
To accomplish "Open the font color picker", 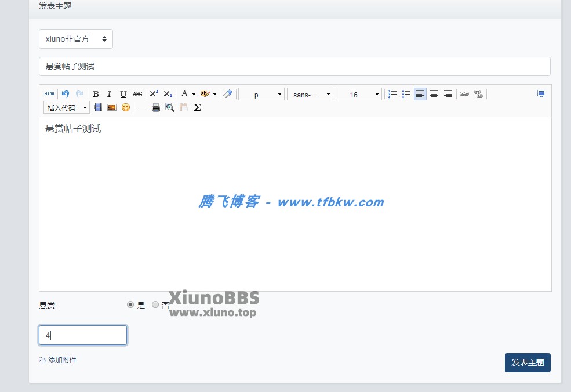I will click(184, 93).
